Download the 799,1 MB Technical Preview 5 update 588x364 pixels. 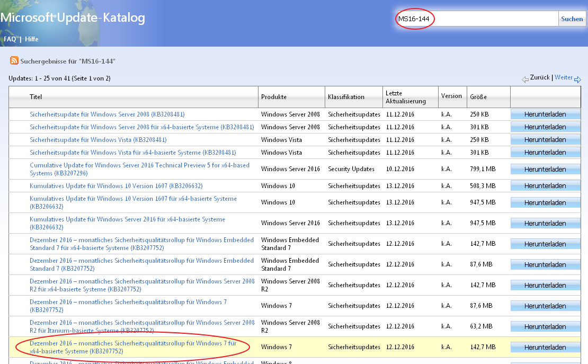click(545, 169)
